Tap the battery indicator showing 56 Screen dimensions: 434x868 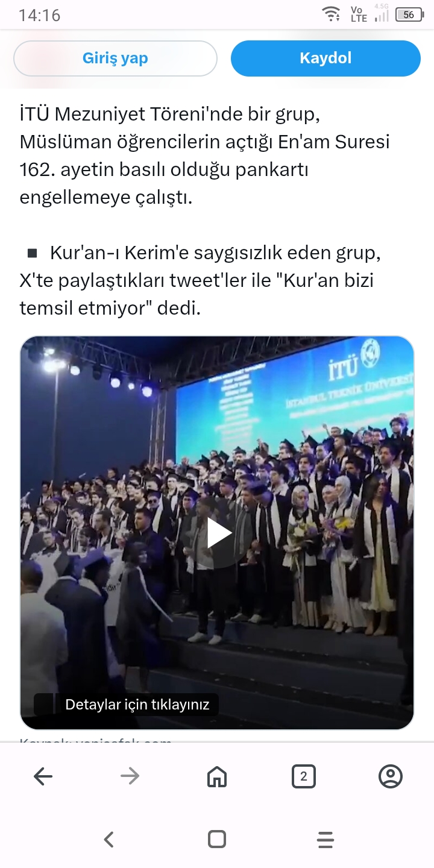point(409,14)
